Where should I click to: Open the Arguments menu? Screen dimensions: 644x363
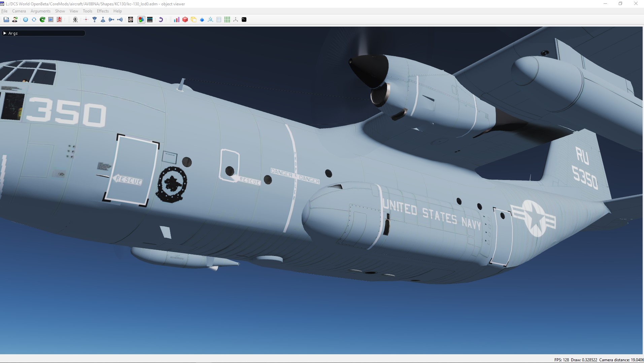pyautogui.click(x=40, y=11)
